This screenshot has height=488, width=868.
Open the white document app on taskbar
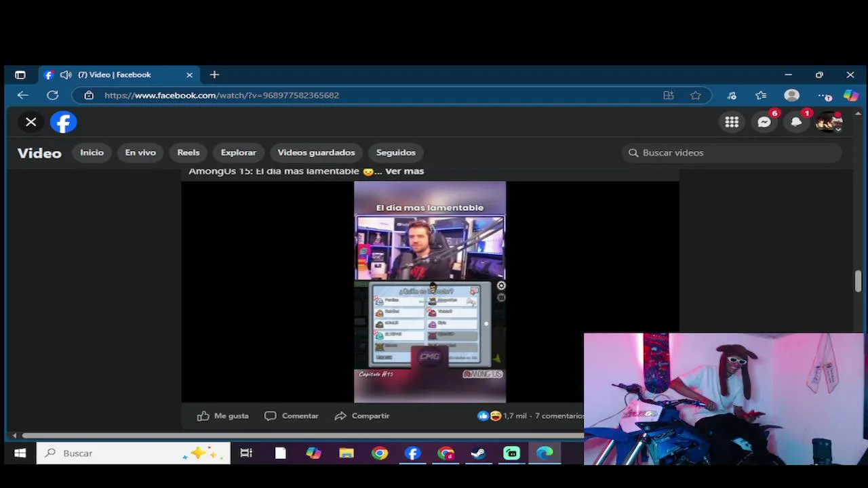(280, 453)
